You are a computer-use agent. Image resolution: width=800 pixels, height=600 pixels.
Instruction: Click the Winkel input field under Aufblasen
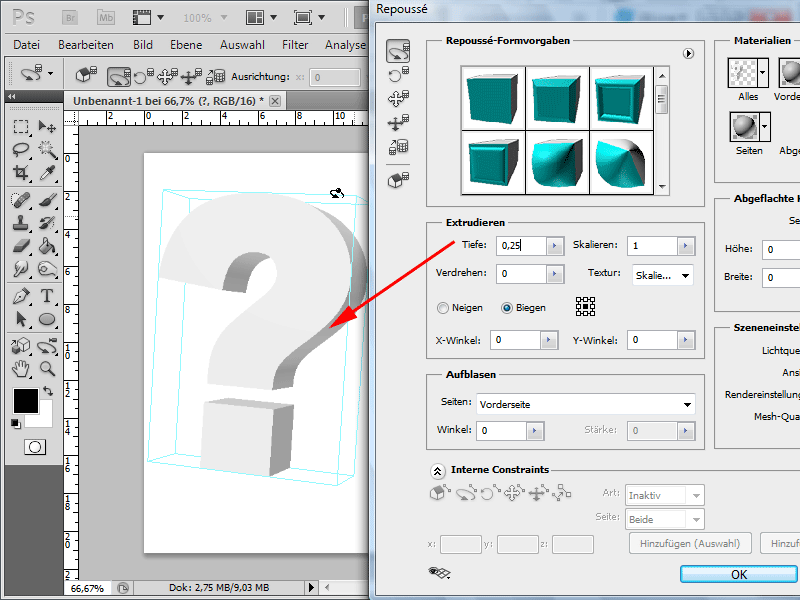(502, 431)
